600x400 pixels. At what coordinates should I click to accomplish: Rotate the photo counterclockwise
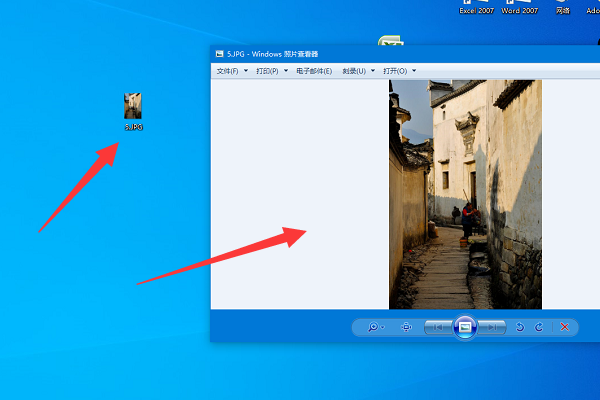pyautogui.click(x=520, y=327)
